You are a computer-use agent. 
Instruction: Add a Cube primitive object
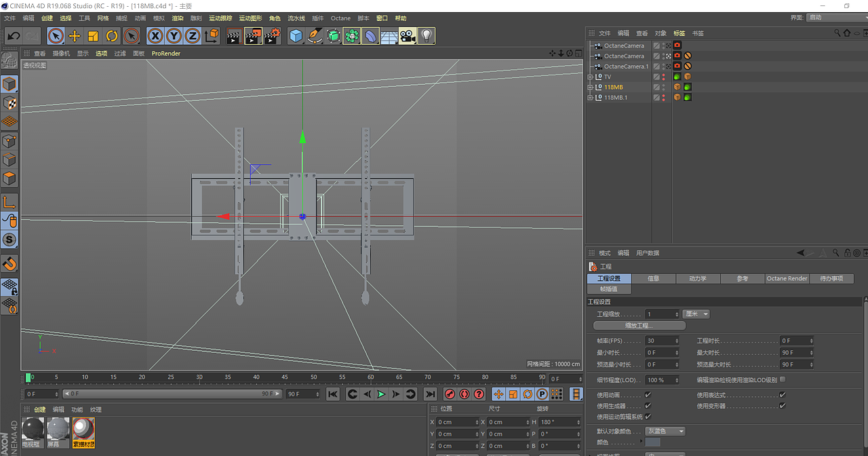pos(296,36)
